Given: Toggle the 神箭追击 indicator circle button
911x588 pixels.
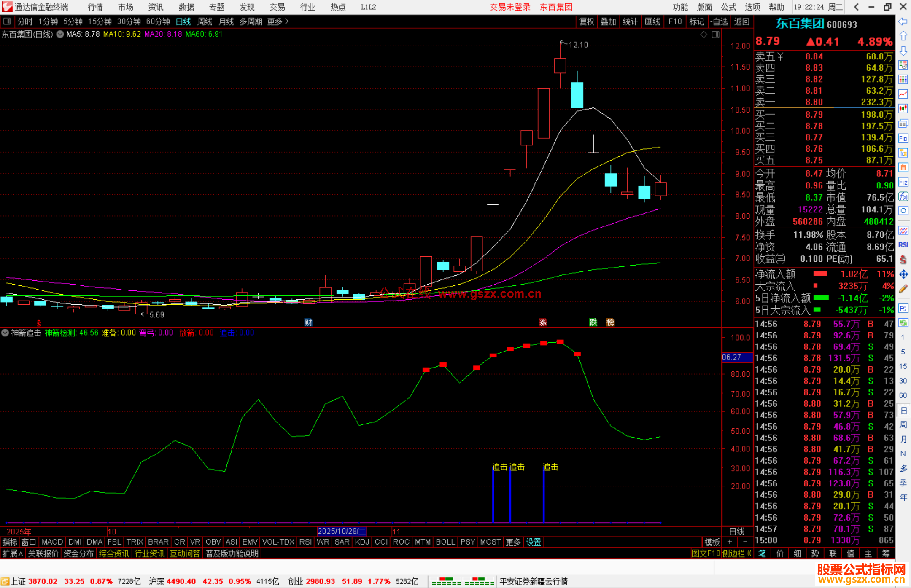Looking at the screenshot, I should click(x=5, y=333).
